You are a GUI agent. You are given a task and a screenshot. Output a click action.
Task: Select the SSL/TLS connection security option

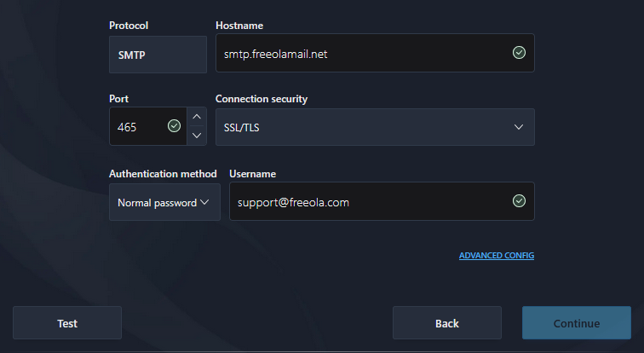coord(358,127)
